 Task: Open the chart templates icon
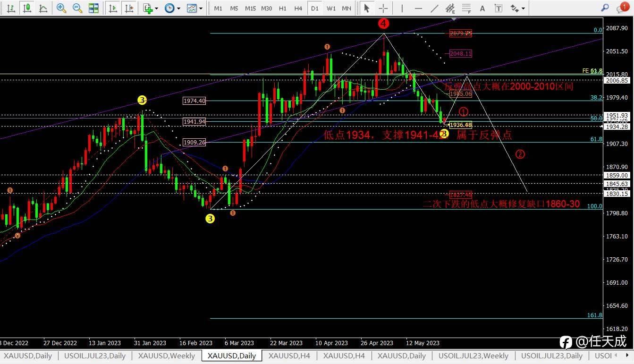[191, 8]
